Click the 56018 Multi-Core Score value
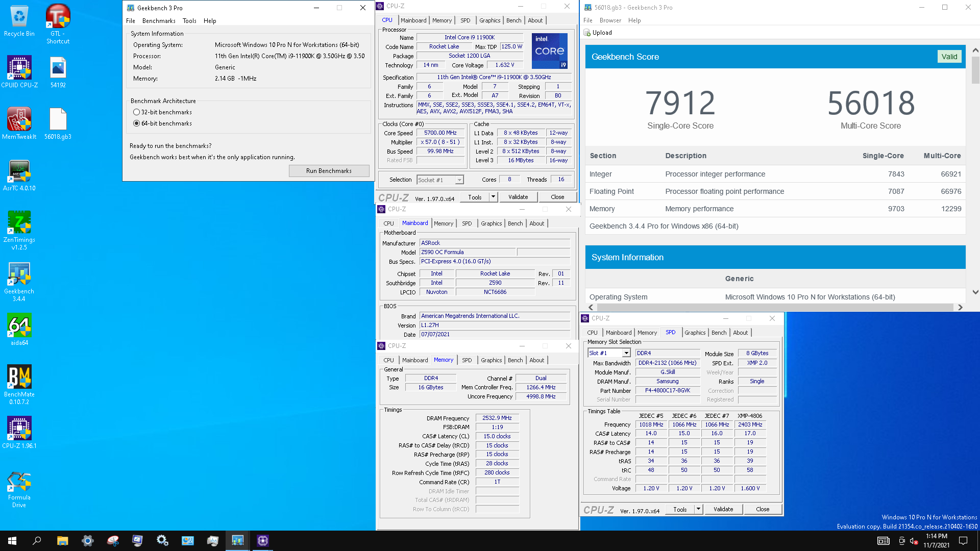The width and height of the screenshot is (980, 551). pos(871,103)
